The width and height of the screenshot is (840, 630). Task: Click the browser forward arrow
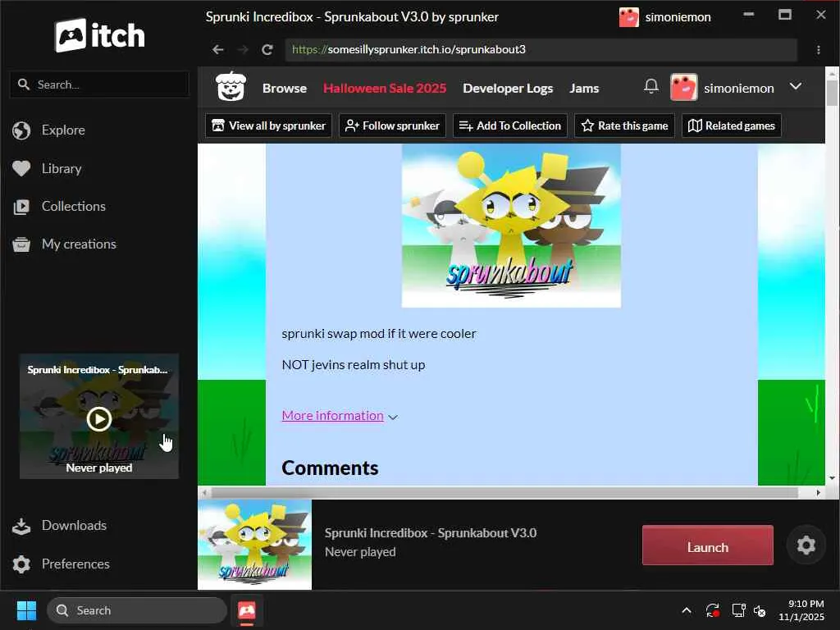243,50
